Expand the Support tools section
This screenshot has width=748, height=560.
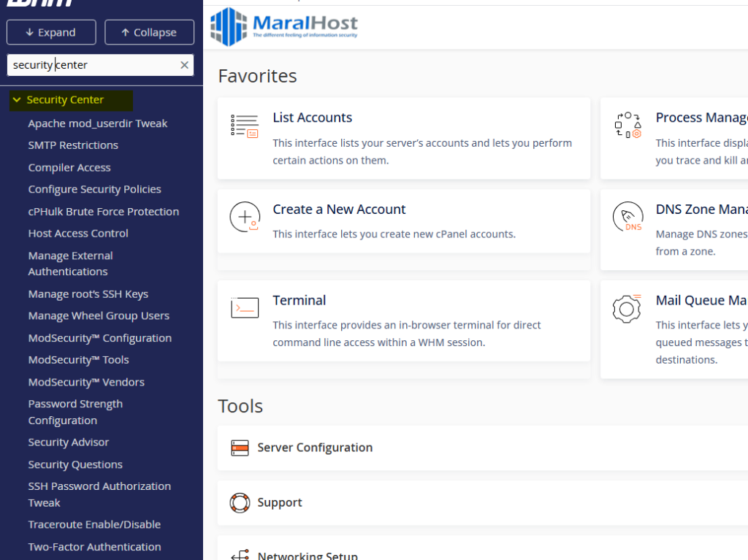(280, 502)
